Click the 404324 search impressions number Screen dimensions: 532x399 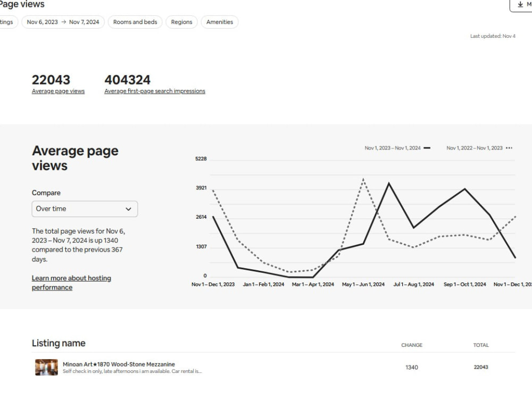pos(128,80)
